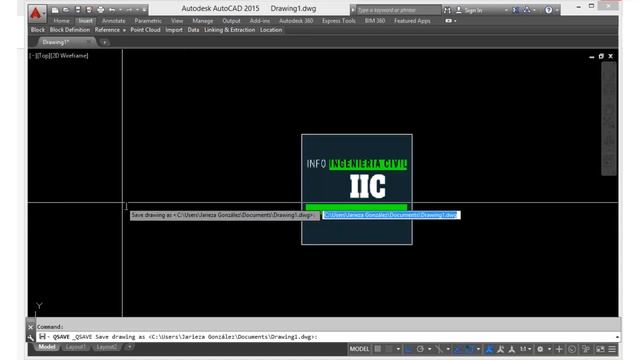Click the Annotation Monitor plus icon
The width and height of the screenshot is (640, 360).
[x=559, y=349]
